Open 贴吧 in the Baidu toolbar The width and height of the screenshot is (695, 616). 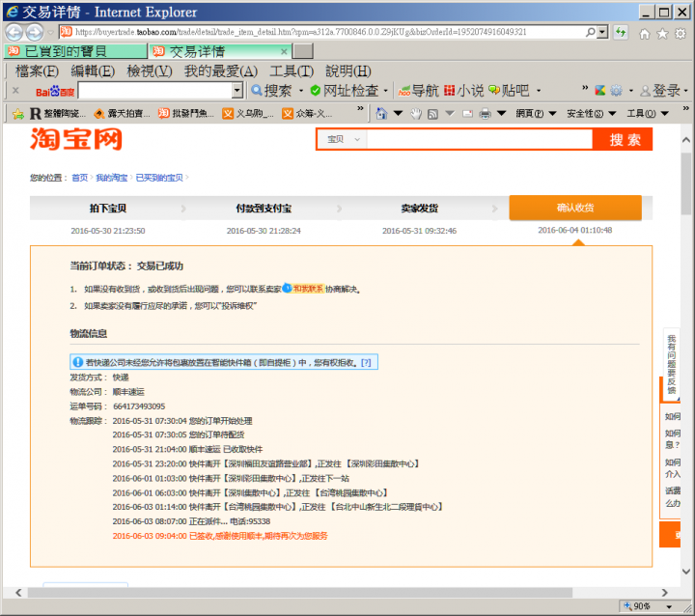(x=509, y=91)
